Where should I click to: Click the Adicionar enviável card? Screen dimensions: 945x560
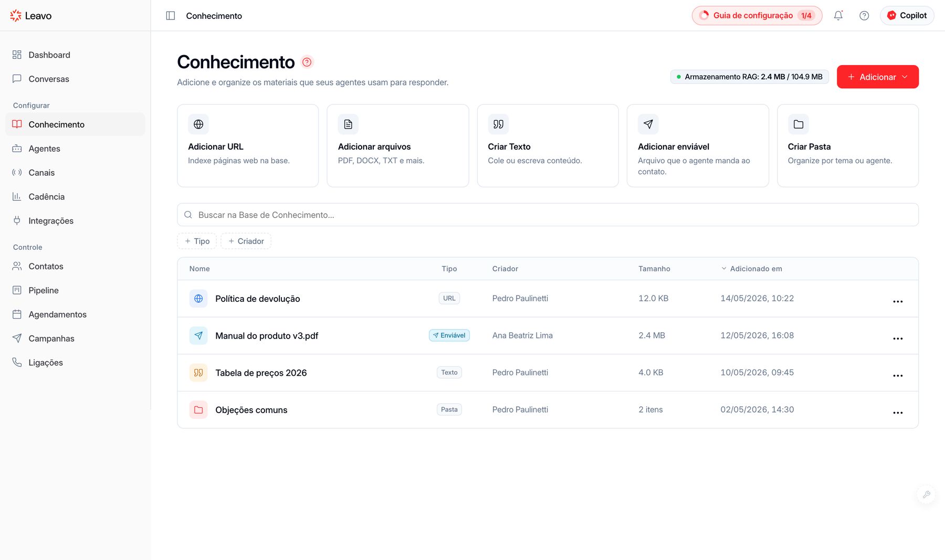(698, 145)
